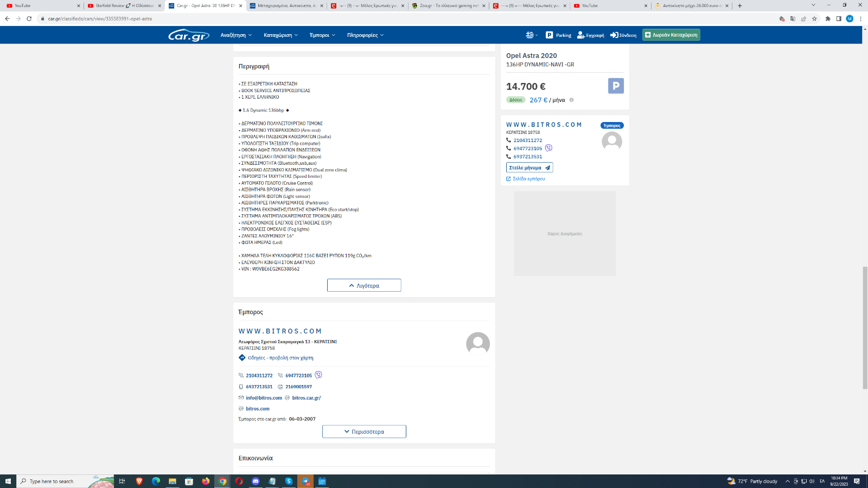The width and height of the screenshot is (868, 488).
Task: Click Viber icon in Έμπορος section
Action: (x=318, y=375)
